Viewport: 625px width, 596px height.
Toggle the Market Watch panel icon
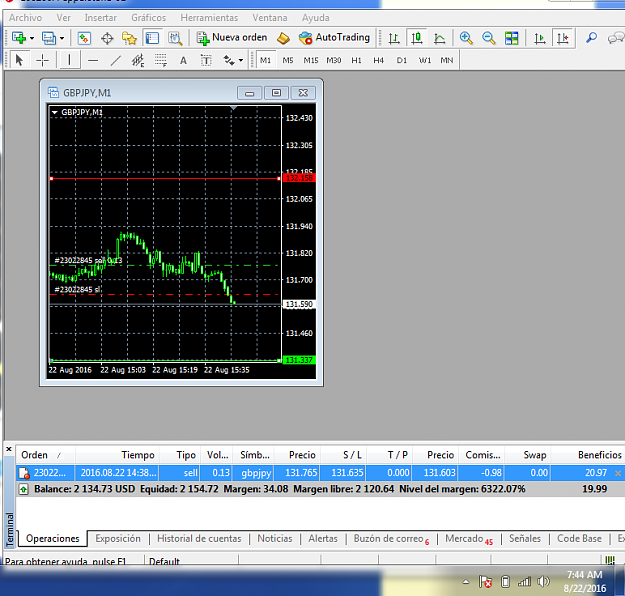tap(84, 38)
